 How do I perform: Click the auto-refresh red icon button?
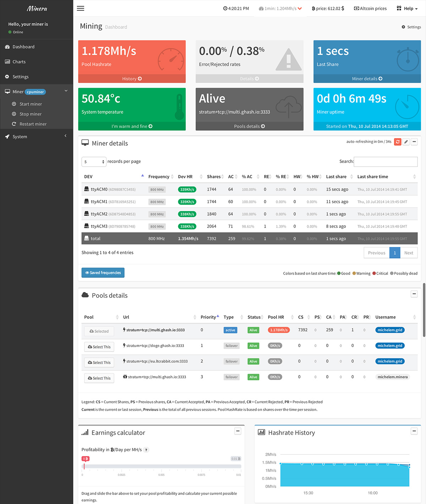398,142
